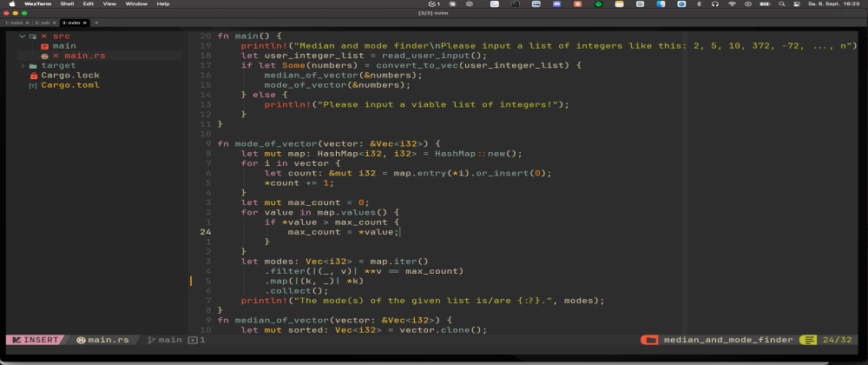Open Spotlight search from the menu bar
868x365 pixels.
782,3
